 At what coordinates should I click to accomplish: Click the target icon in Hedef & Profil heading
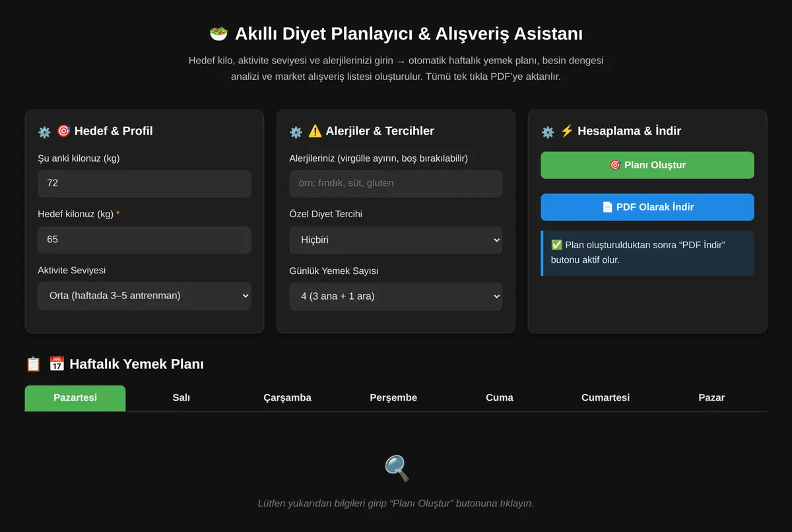pos(63,131)
